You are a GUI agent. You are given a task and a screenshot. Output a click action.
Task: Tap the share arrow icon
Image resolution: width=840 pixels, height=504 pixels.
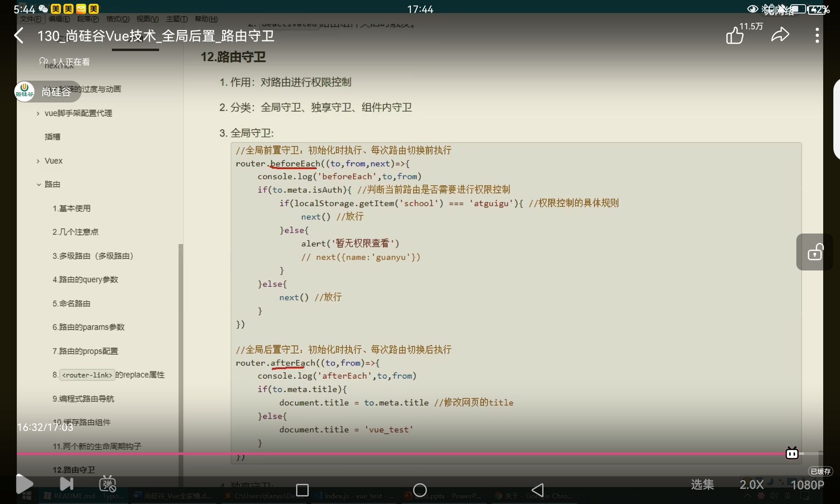780,35
